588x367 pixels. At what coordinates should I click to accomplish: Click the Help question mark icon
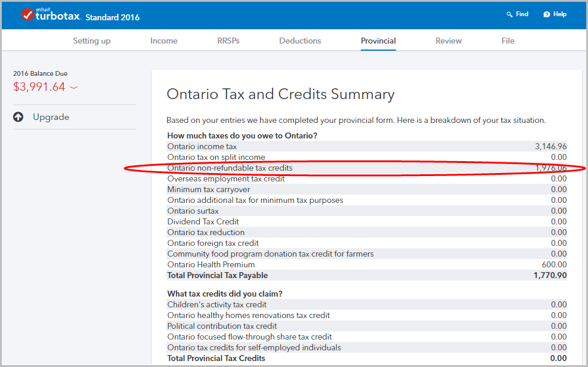tap(547, 14)
